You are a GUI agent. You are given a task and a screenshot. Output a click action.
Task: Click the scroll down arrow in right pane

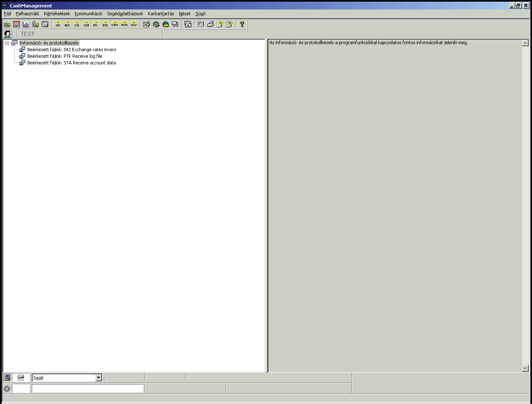tap(525, 369)
